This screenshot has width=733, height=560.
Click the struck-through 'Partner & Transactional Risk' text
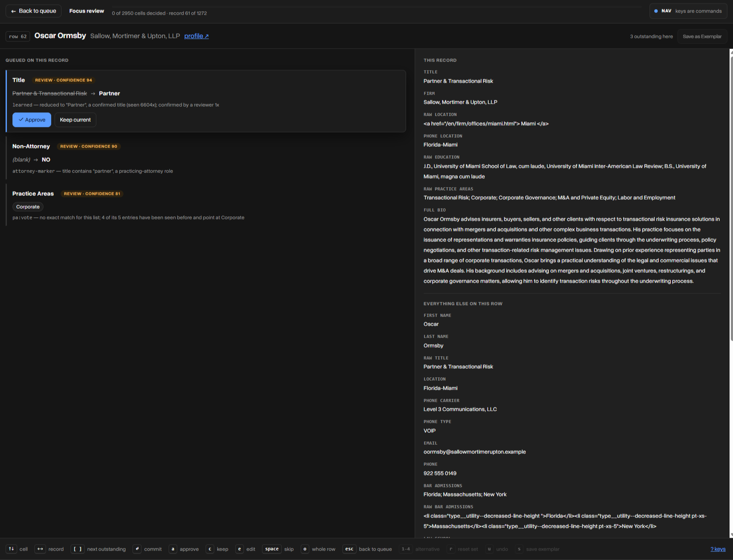click(49, 93)
